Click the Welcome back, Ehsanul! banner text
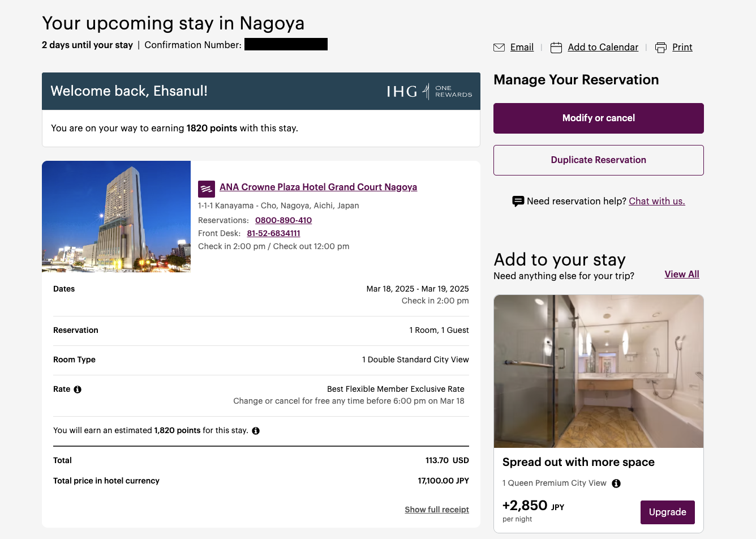Screen dimensions: 756x539 [129, 91]
